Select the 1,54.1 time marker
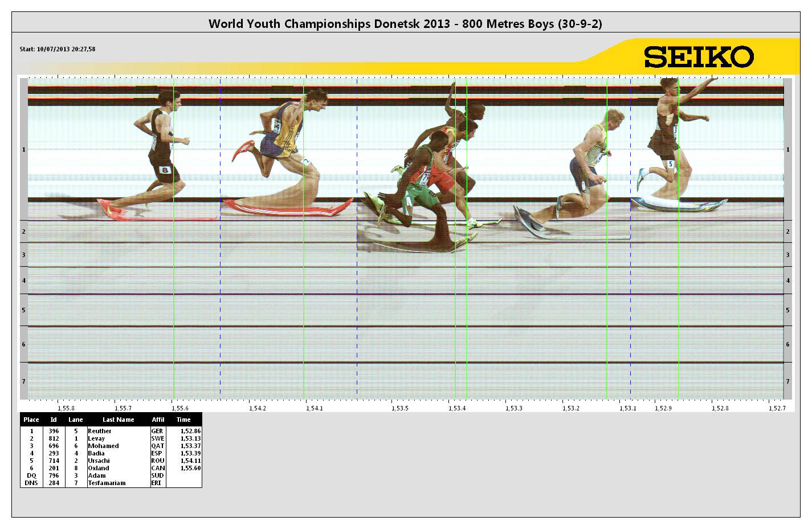 [x=314, y=408]
